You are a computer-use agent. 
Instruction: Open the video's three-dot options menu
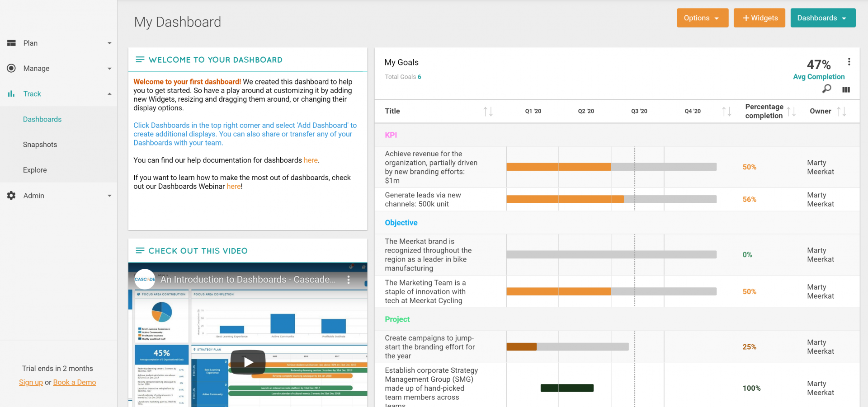(349, 280)
